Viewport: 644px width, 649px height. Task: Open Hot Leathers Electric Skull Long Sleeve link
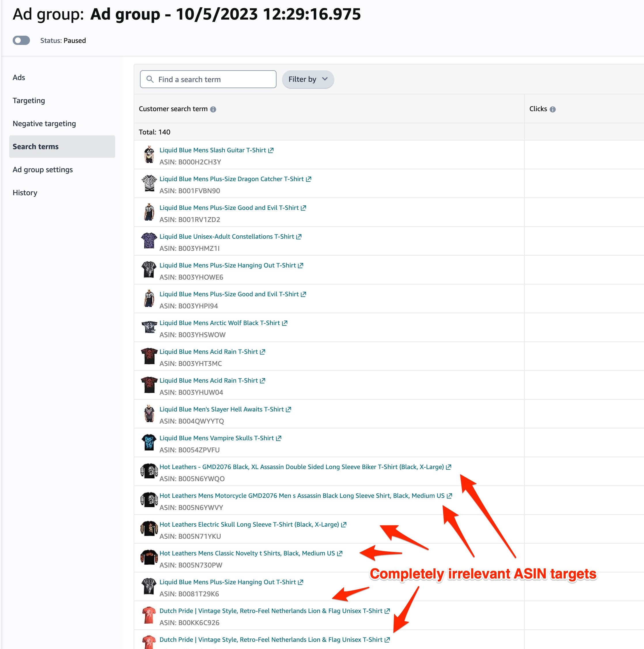pos(249,524)
